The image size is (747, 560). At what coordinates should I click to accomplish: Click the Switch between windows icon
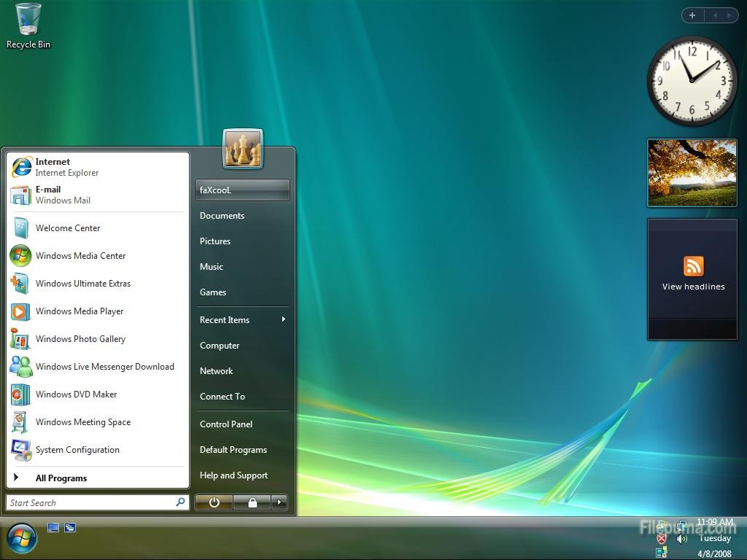[x=70, y=527]
